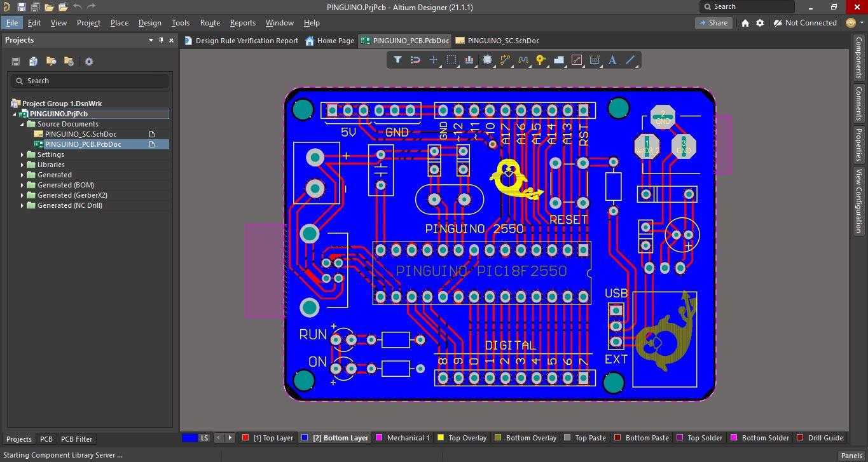Open the Route menu
868x462 pixels.
point(210,22)
